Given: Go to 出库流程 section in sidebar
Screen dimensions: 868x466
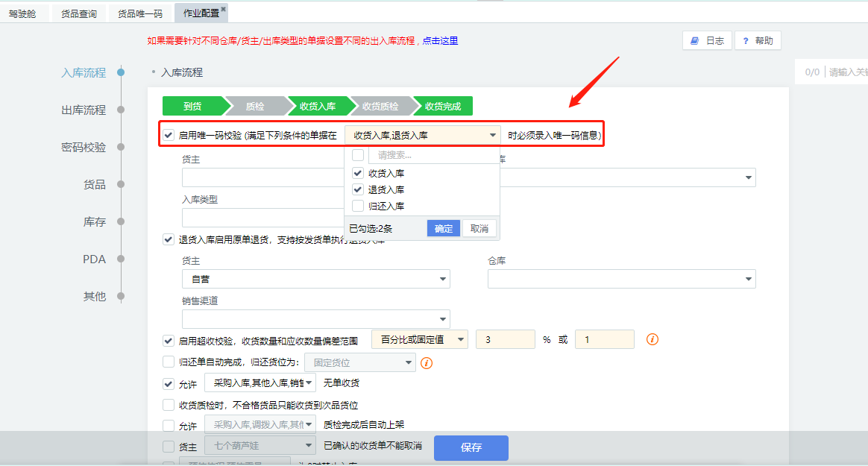Looking at the screenshot, I should click(x=83, y=110).
